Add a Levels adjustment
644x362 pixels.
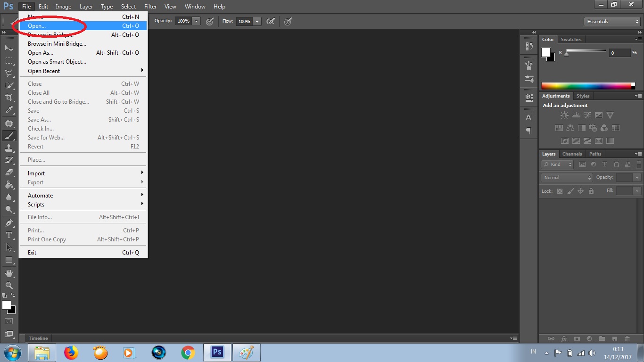[x=576, y=115]
